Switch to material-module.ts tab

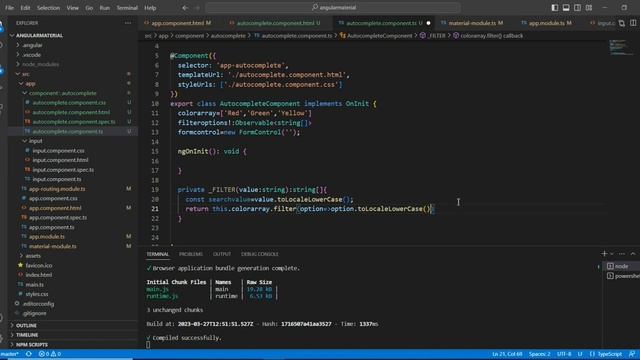[x=472, y=23]
